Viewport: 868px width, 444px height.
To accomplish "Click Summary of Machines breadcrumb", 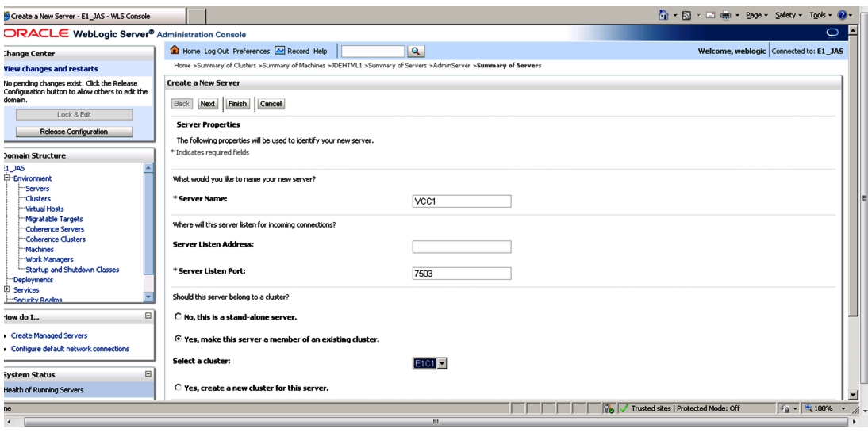I will click(x=294, y=65).
